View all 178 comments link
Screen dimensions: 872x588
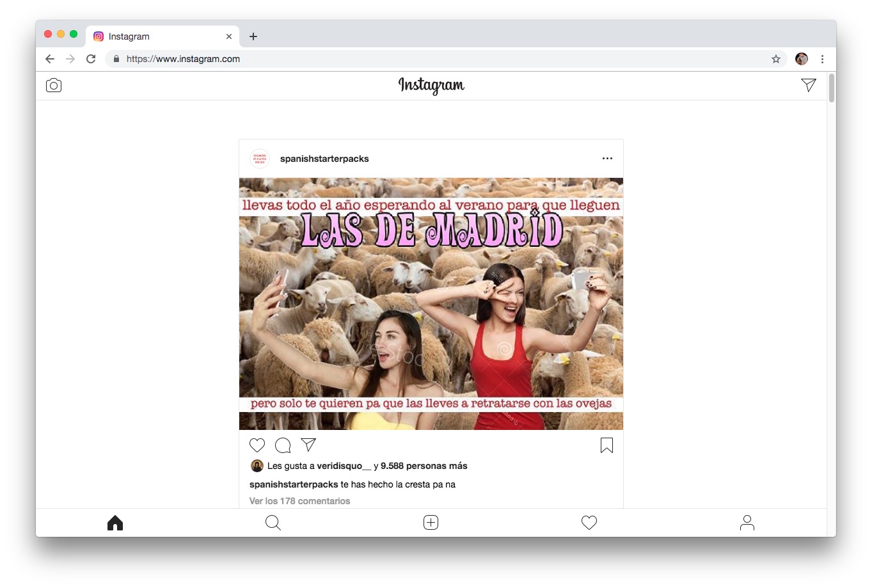[x=299, y=501]
